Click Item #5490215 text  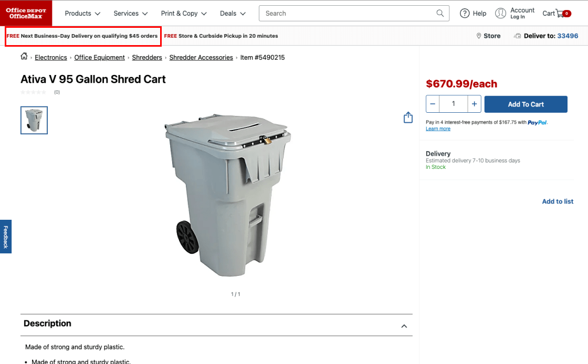pyautogui.click(x=262, y=58)
